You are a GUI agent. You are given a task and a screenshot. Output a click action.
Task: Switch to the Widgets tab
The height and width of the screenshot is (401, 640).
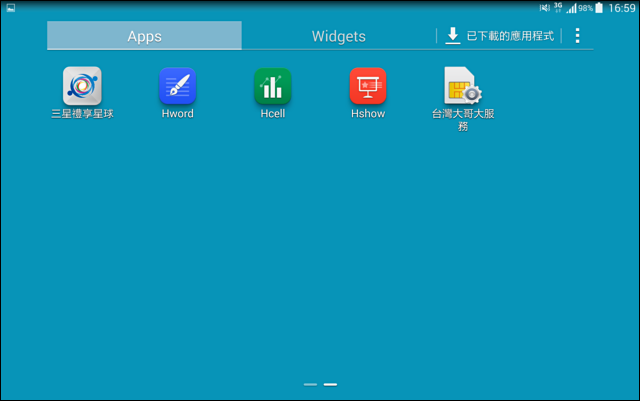(x=339, y=36)
